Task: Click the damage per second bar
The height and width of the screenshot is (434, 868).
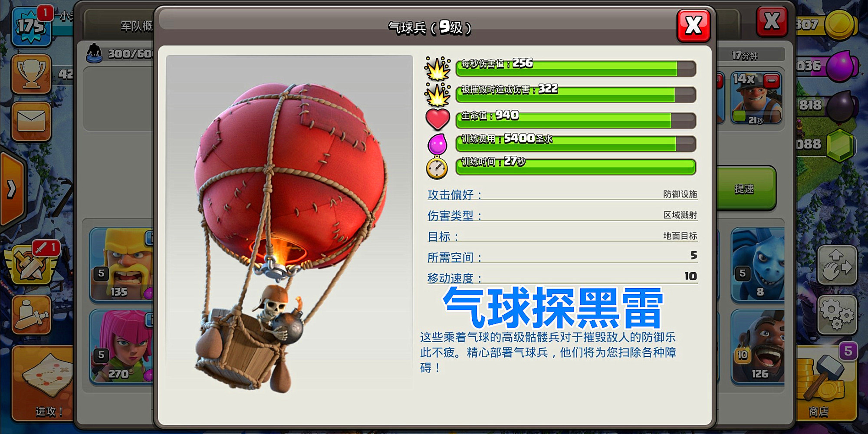Action: pos(576,68)
